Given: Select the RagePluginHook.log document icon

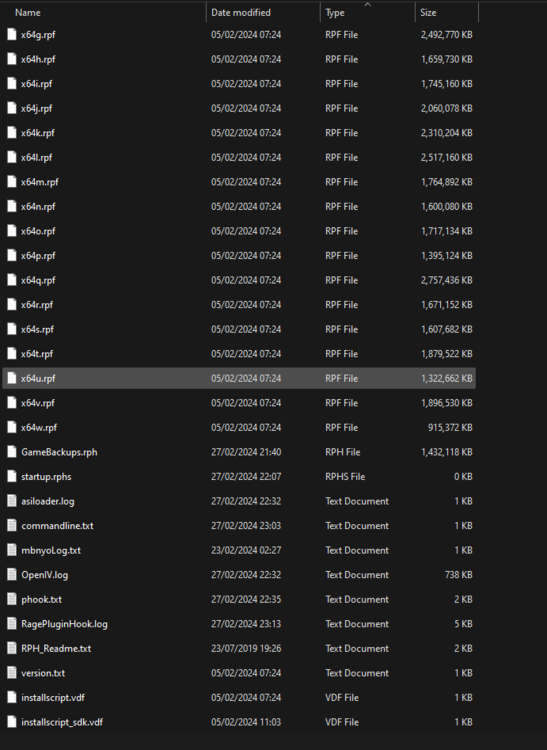Looking at the screenshot, I should coord(12,624).
